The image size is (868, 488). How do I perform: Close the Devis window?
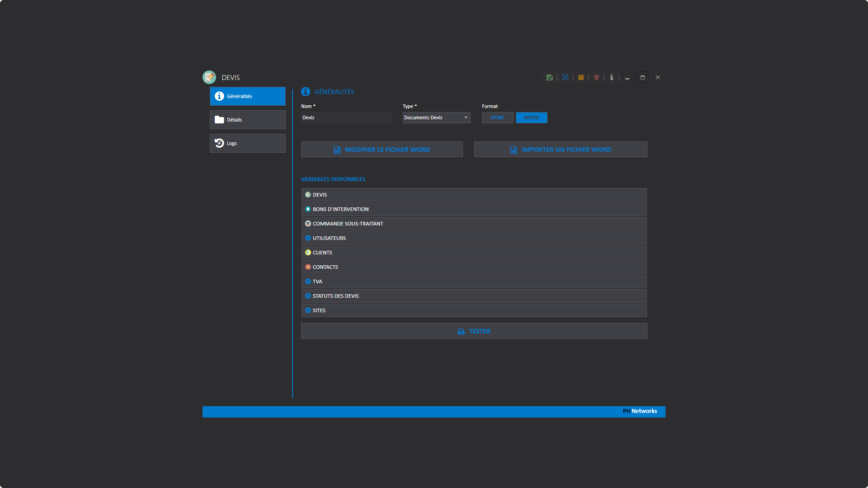pyautogui.click(x=658, y=77)
